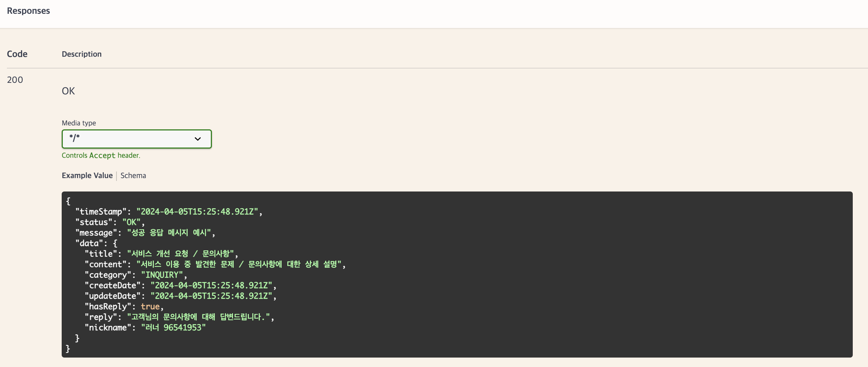Click the timeStamp value in example JSON
The width and height of the screenshot is (868, 367).
pyautogui.click(x=197, y=211)
